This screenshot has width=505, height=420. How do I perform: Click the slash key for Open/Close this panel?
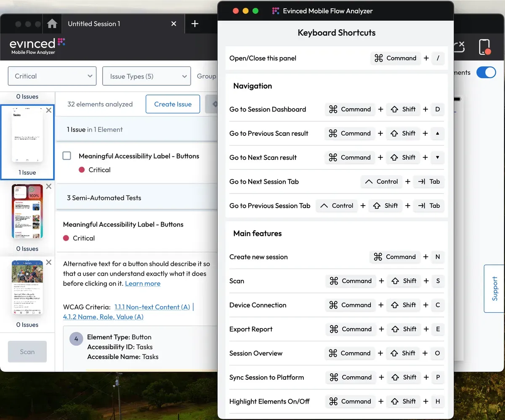coord(438,58)
